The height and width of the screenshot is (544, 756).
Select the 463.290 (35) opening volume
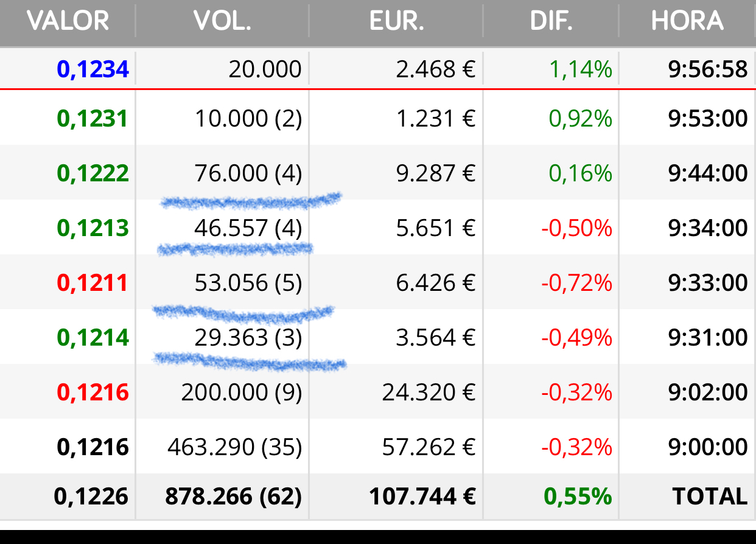point(234,447)
